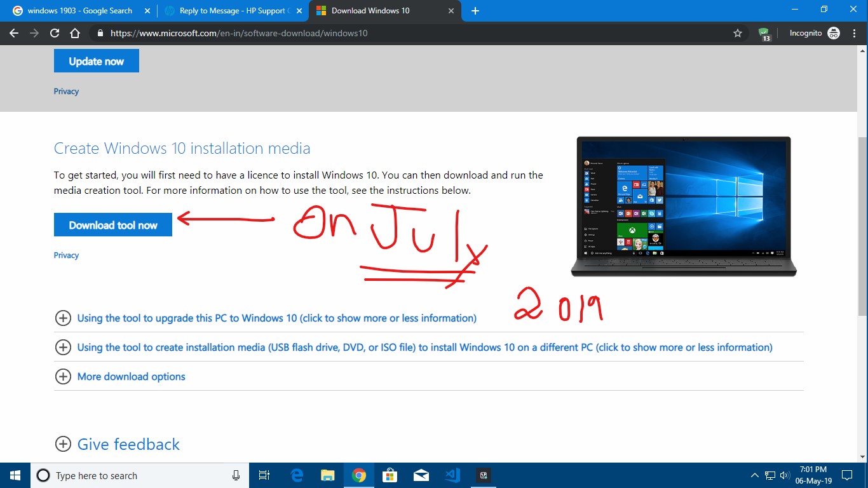Expand 'Using the tool to upgrade this PC'

coord(266,318)
